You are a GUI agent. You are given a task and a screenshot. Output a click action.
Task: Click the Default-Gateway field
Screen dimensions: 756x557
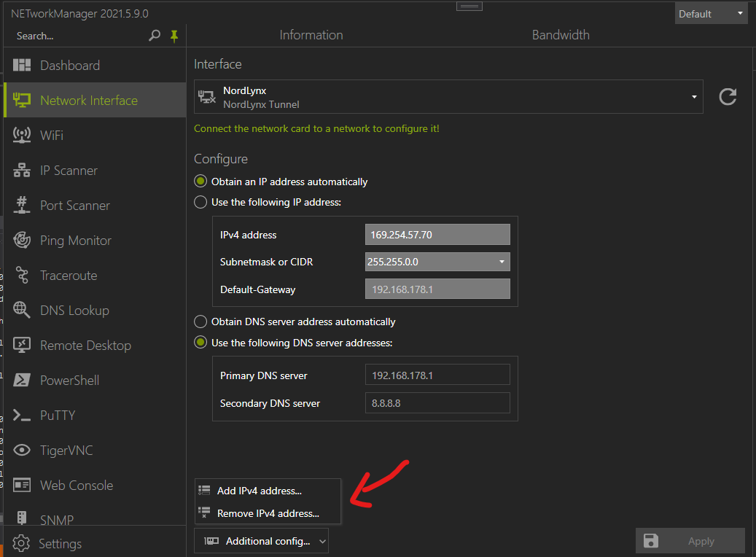(437, 289)
